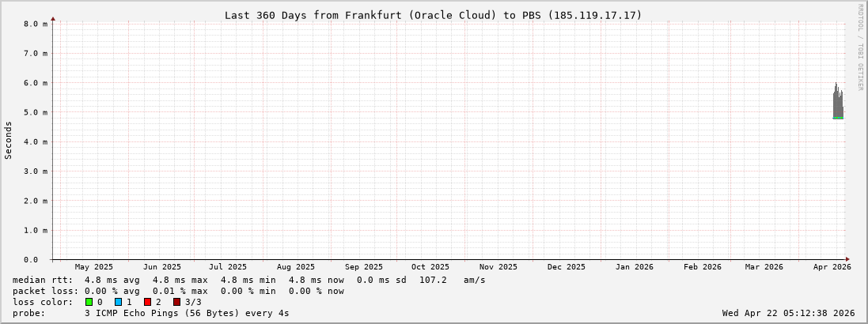Select the Sep 2025 time axis label
Viewport: 868px width, 324px height.
(x=364, y=267)
